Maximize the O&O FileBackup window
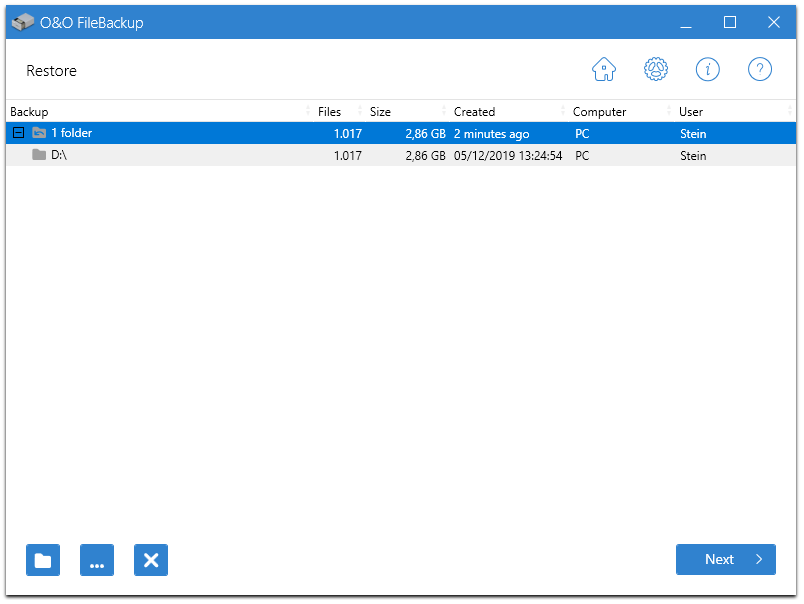The height and width of the screenshot is (604, 804). point(730,22)
